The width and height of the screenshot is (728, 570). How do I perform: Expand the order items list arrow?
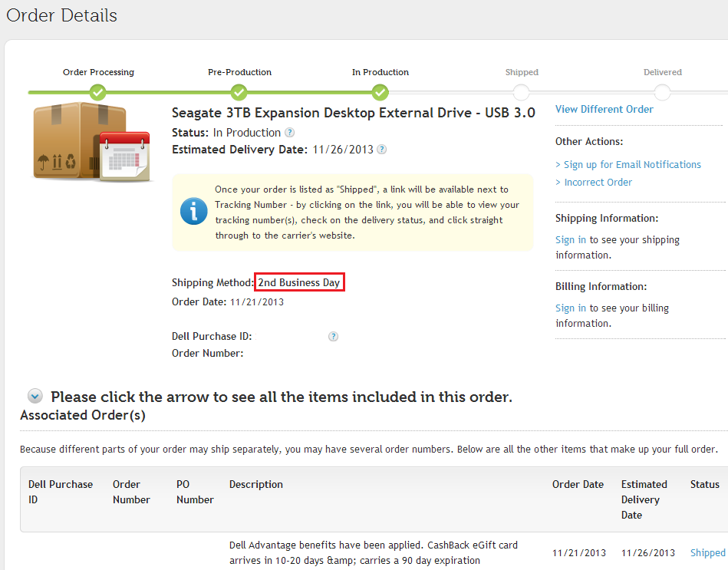coord(35,397)
